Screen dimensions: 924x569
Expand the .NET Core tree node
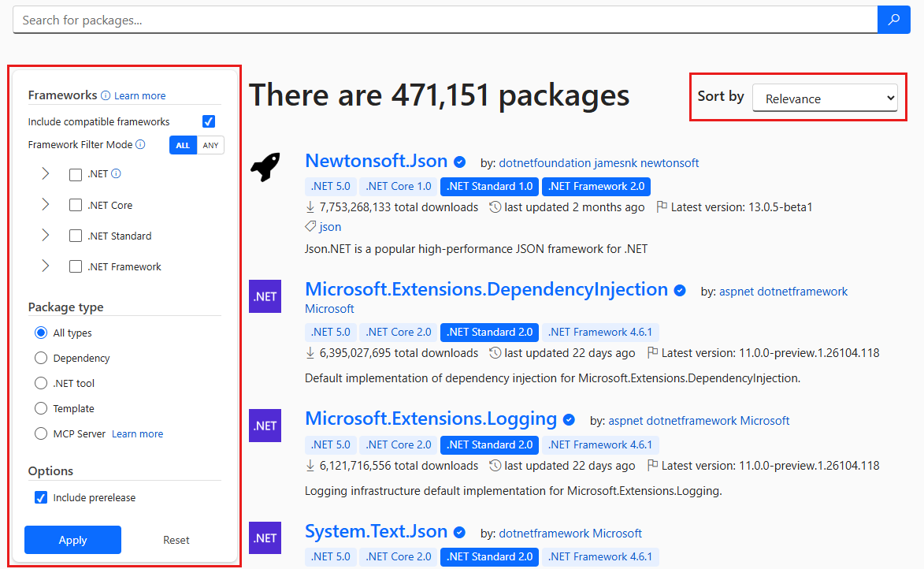(46, 204)
